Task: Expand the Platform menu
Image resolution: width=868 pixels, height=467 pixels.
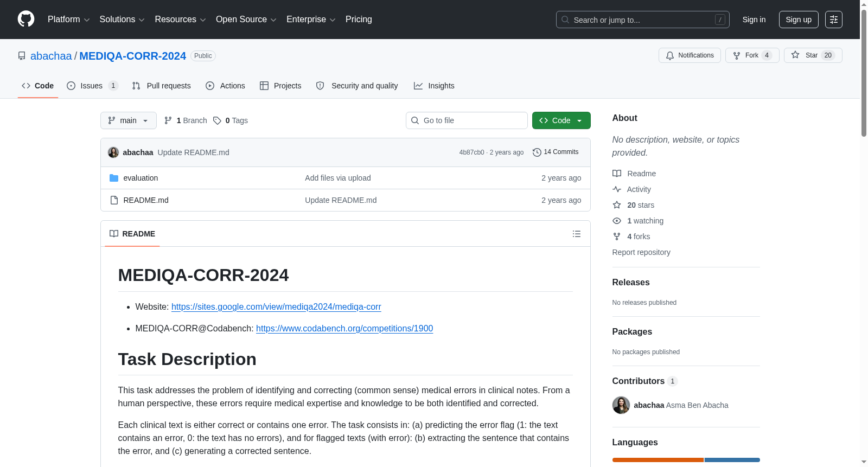Action: coord(69,20)
